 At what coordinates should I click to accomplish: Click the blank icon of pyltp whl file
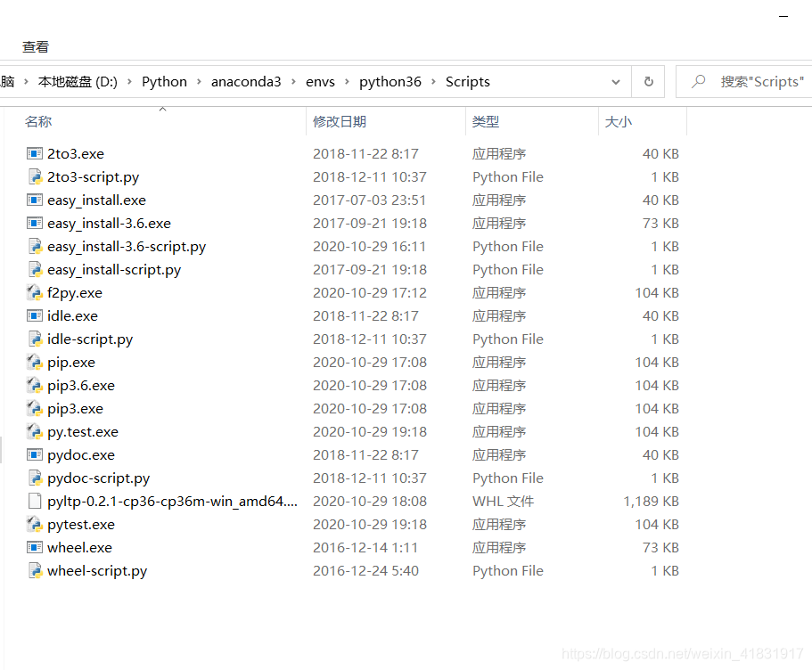(x=35, y=502)
